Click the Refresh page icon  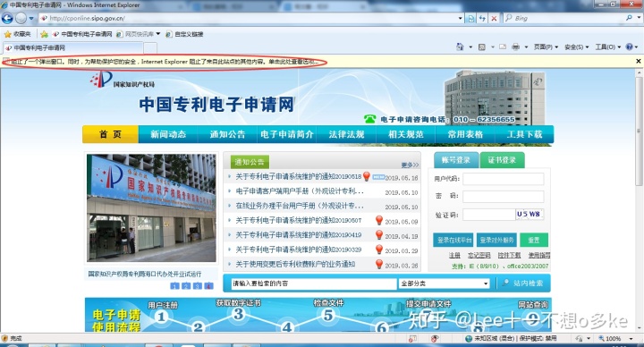click(482, 19)
